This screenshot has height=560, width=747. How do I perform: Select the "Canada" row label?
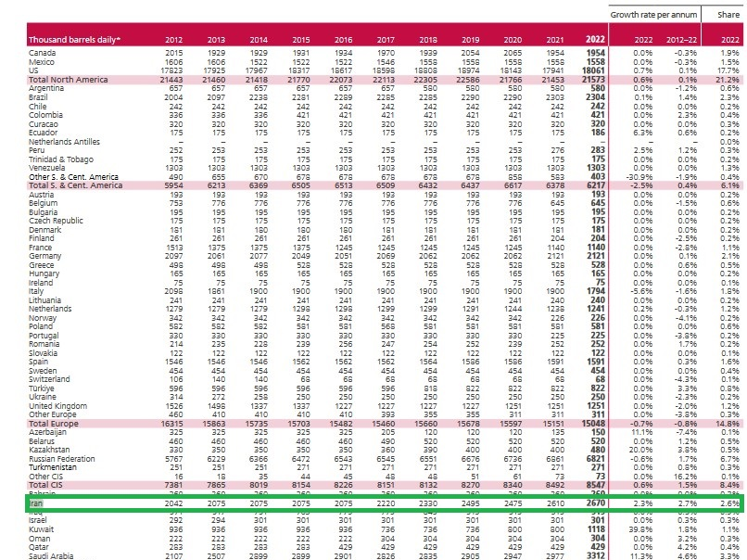coord(44,54)
